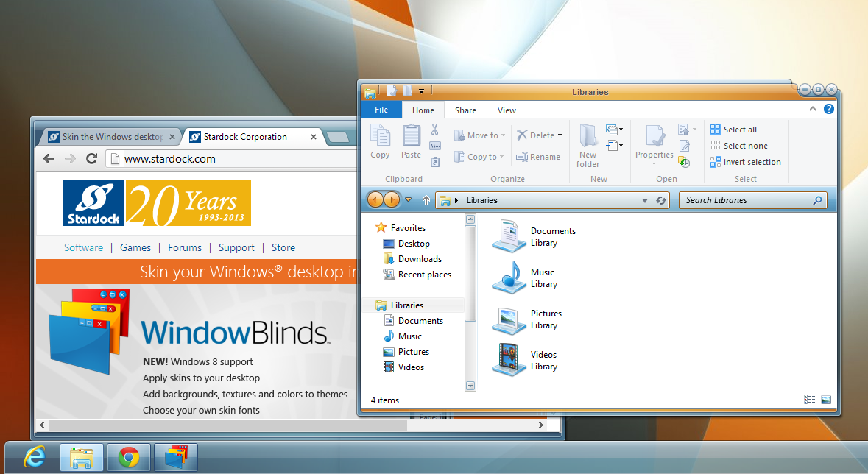Click the Paste clipboard icon

click(411, 135)
